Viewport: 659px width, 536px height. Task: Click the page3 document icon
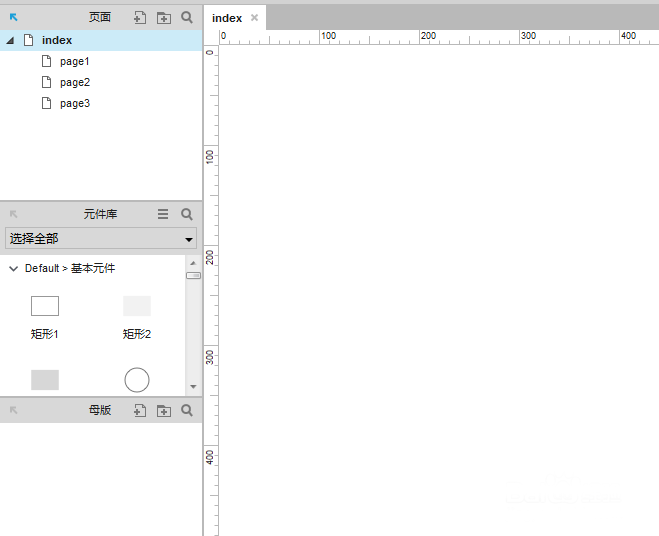click(x=47, y=103)
